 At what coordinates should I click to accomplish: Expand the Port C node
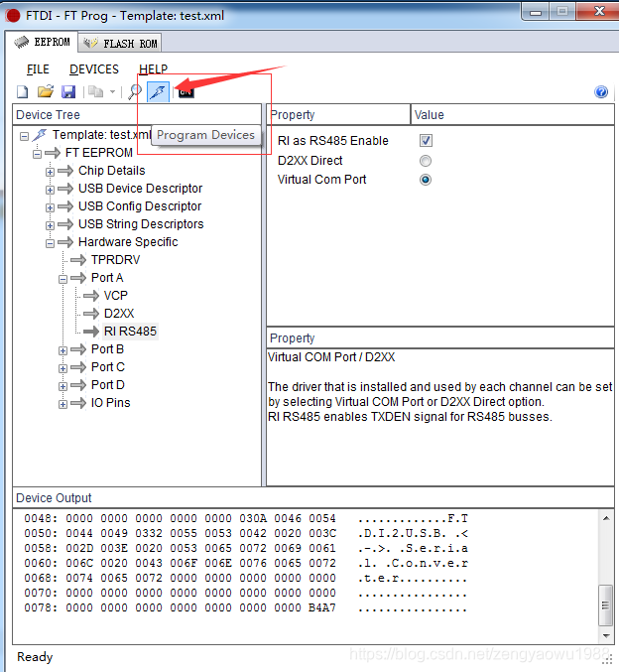point(62,368)
